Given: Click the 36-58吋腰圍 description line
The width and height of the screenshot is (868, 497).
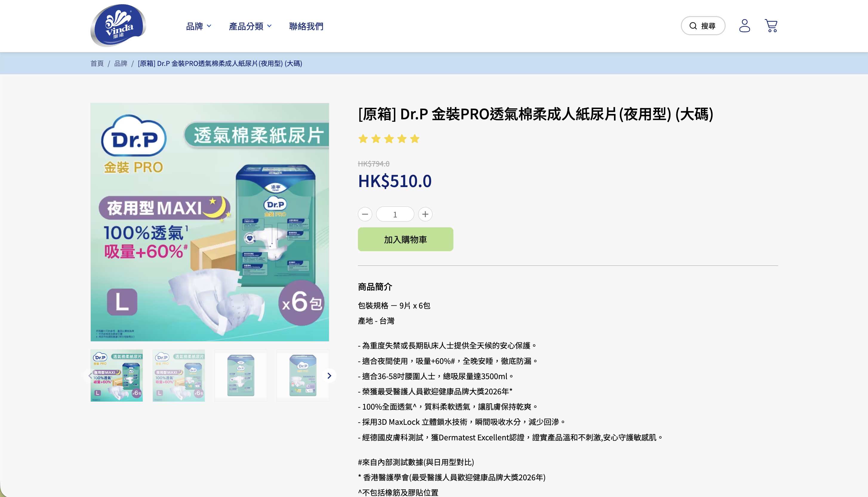Looking at the screenshot, I should coord(435,376).
